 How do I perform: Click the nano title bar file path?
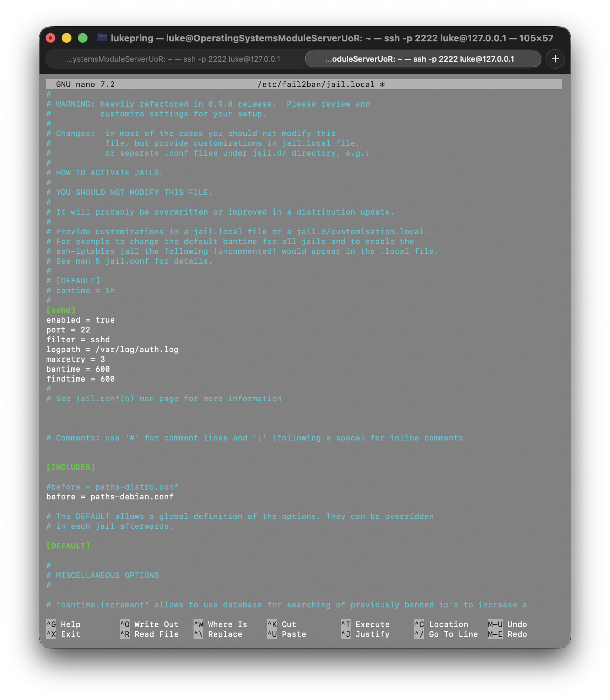(316, 85)
